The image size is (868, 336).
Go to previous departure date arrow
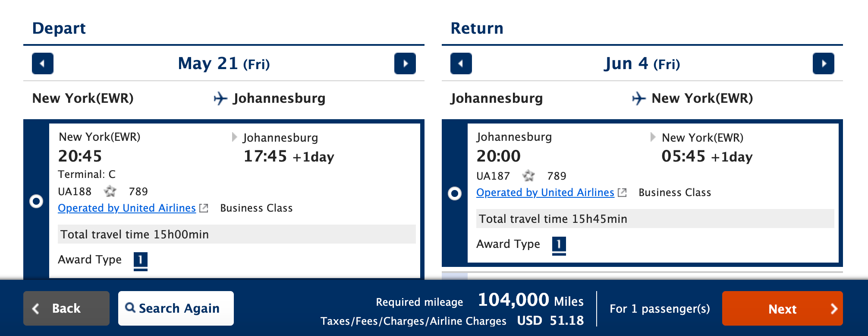point(43,63)
